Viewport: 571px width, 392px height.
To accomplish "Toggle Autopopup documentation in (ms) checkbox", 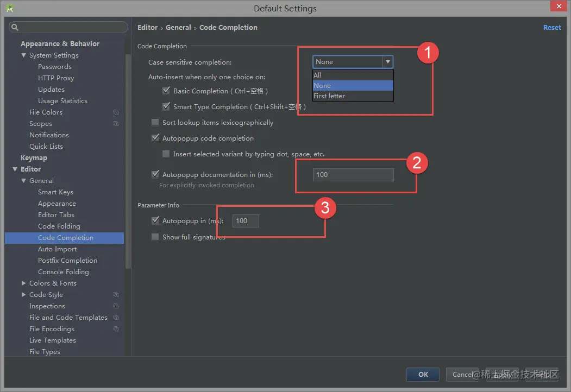I will pyautogui.click(x=155, y=174).
